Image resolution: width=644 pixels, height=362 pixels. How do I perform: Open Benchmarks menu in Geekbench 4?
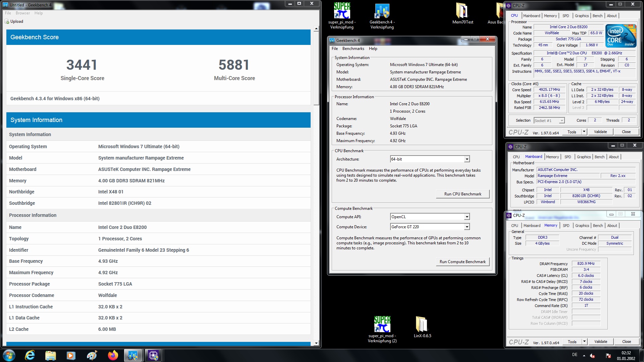tap(353, 49)
